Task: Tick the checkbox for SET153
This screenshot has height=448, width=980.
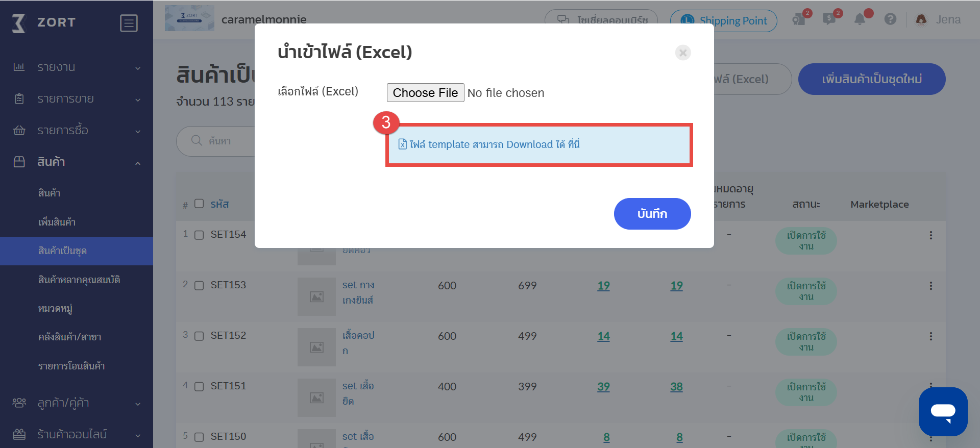Action: click(x=199, y=286)
